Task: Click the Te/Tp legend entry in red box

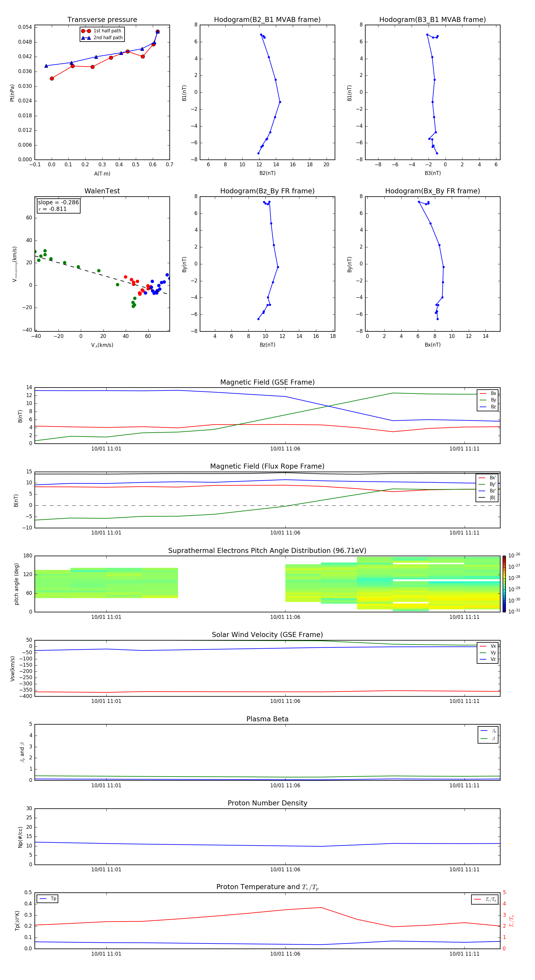Action: pos(485,899)
